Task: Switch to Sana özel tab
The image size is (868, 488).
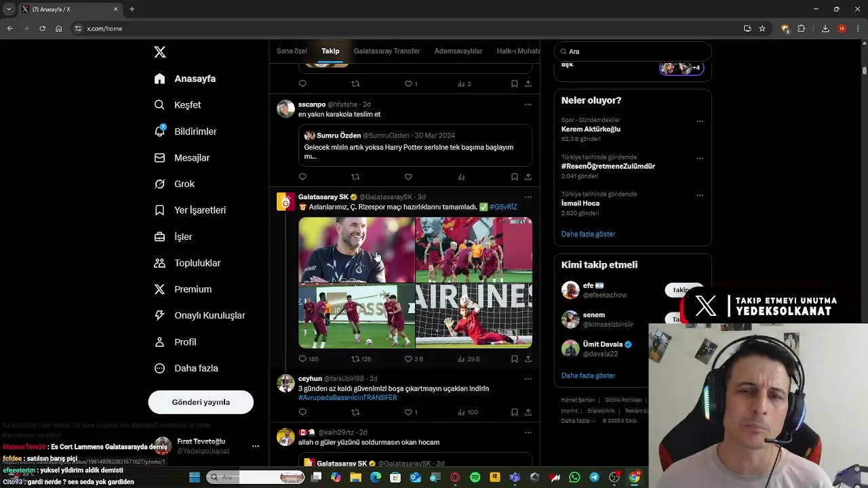Action: [292, 51]
